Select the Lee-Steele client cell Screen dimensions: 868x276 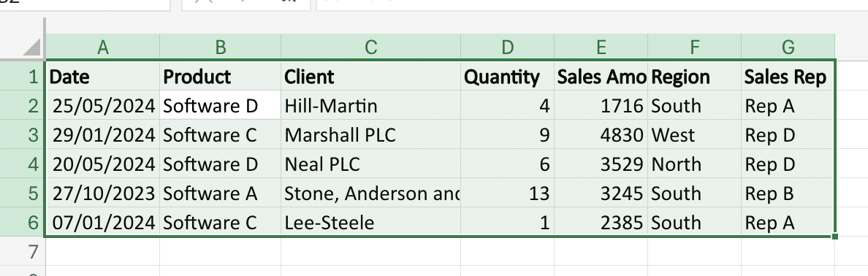click(370, 223)
